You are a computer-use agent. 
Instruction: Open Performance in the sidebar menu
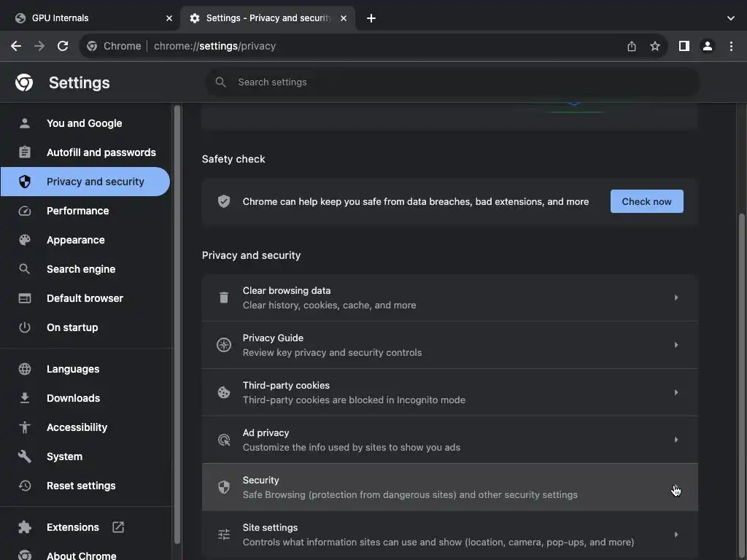[77, 211]
